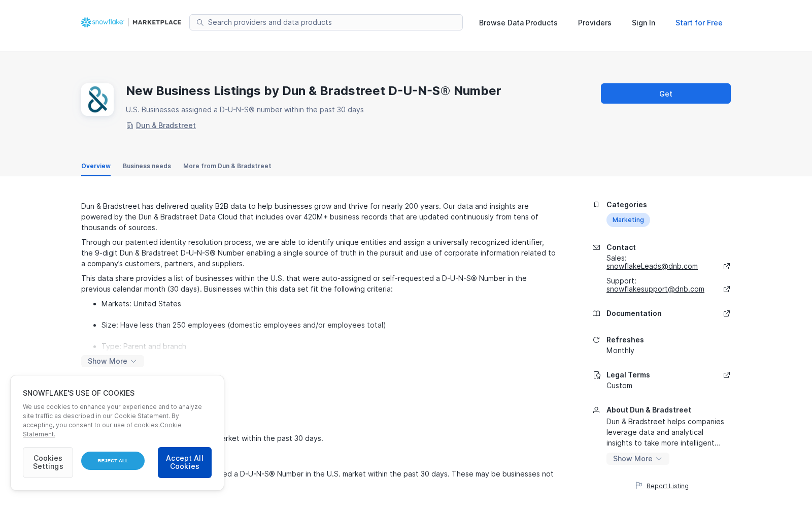Screen dimensions: 812x508
Task: Click snowflakesupport@dnb.com email link
Action: (x=655, y=289)
